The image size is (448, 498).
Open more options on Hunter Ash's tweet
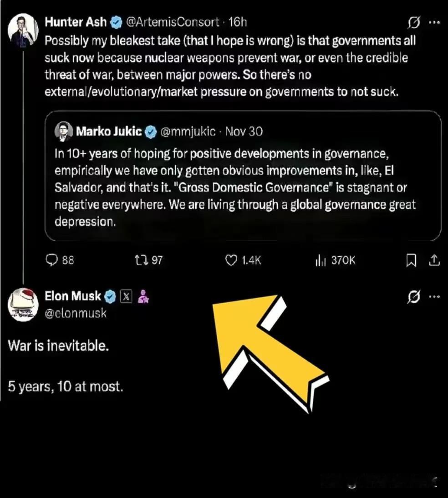435,22
